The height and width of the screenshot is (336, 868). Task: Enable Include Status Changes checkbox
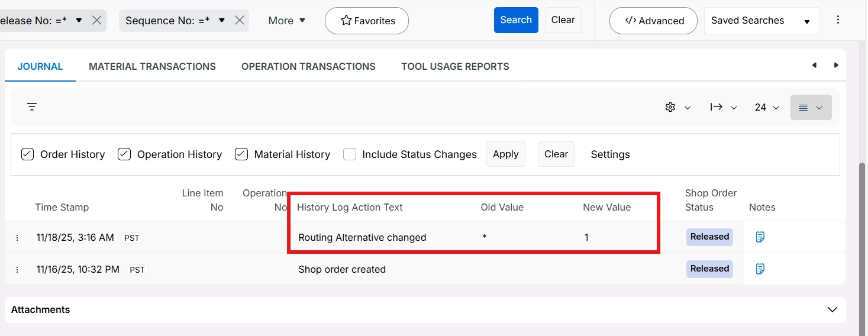pyautogui.click(x=350, y=154)
